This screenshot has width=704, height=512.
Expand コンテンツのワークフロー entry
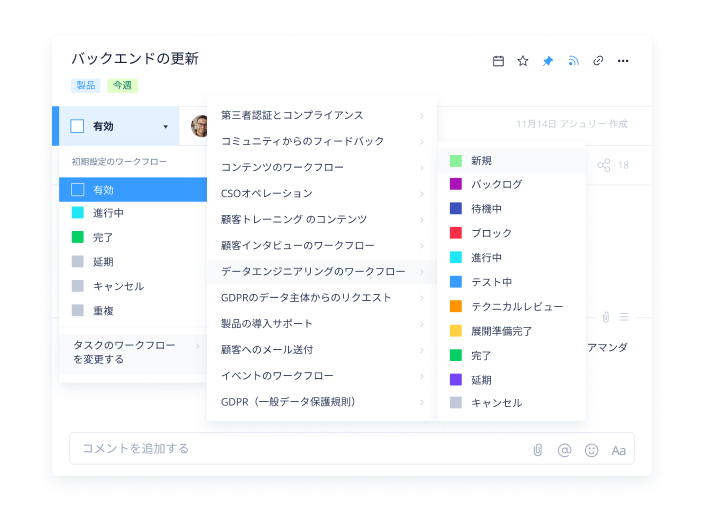322,168
